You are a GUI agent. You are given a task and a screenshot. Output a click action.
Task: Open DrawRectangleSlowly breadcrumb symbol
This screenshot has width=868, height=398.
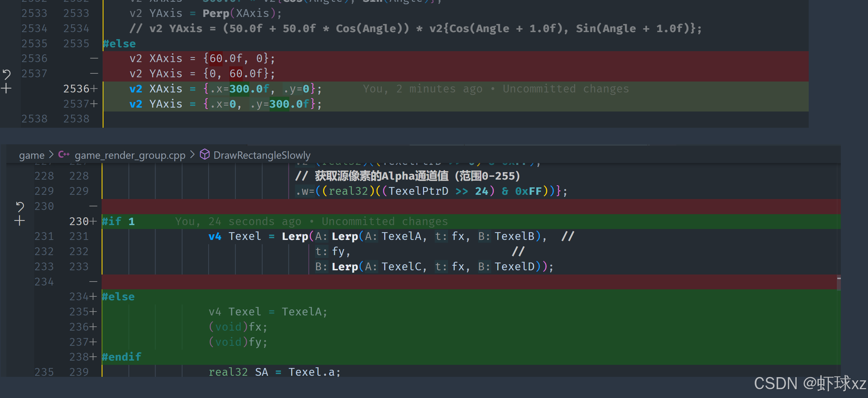[262, 155]
